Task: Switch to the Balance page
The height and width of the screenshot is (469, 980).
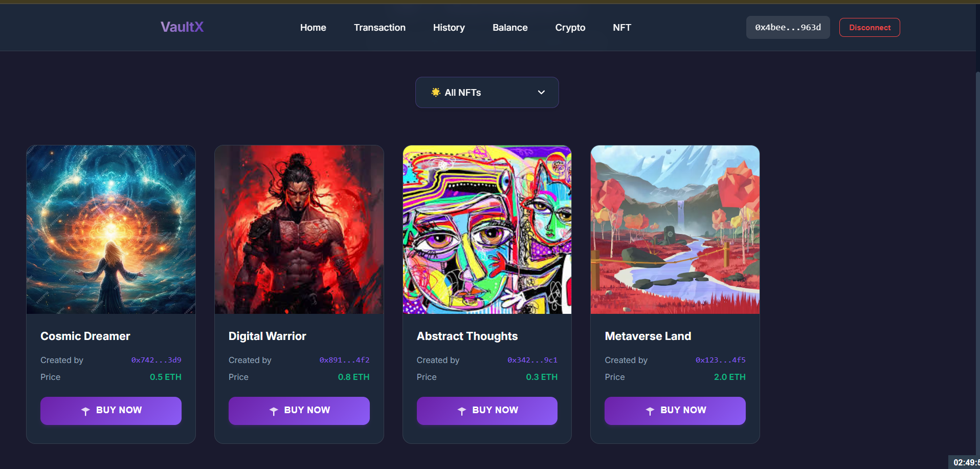Action: tap(510, 28)
